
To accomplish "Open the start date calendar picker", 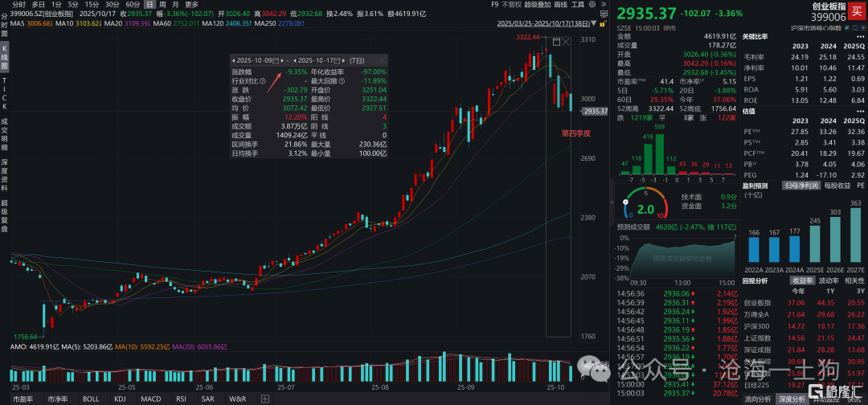I will pyautogui.click(x=276, y=61).
